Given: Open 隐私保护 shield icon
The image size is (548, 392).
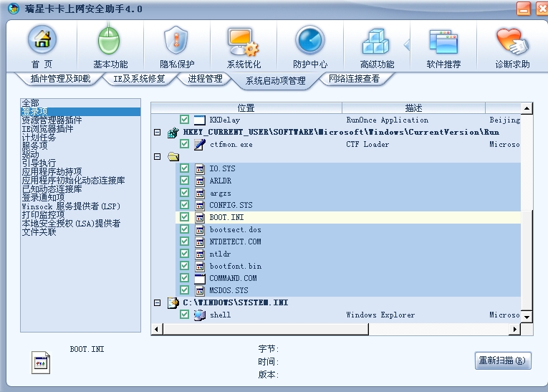Looking at the screenshot, I should 176,40.
